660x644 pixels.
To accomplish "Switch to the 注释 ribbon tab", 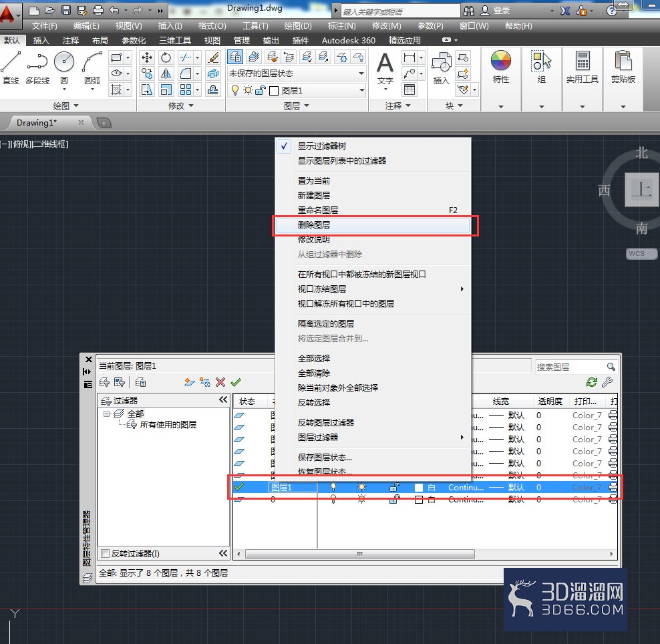I will [x=71, y=40].
